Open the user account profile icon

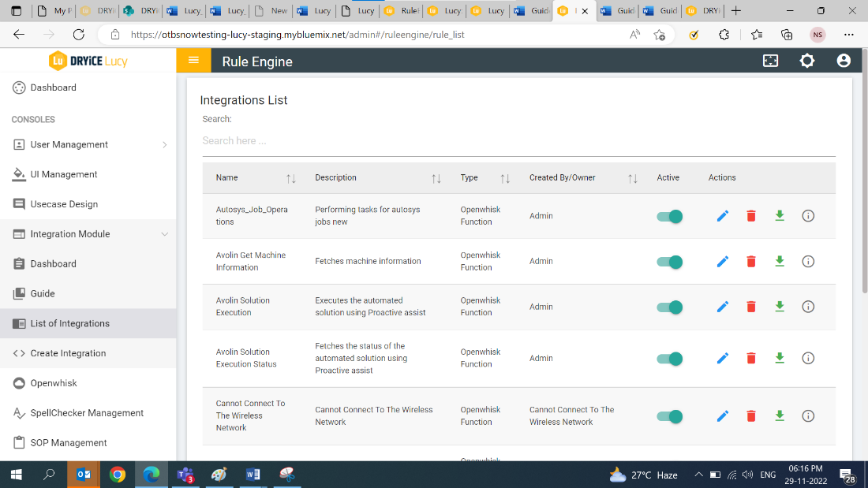[844, 61]
